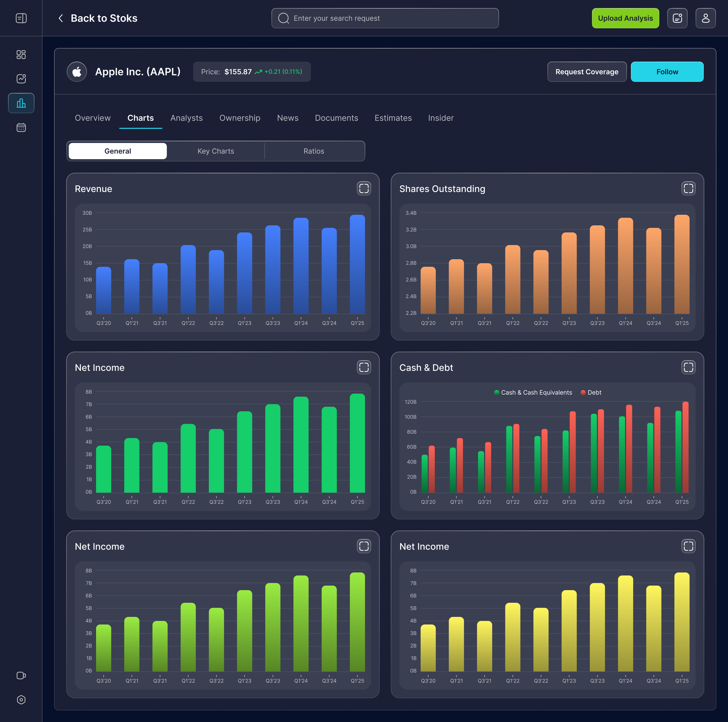
Task: Click the search request input field
Action: click(385, 18)
